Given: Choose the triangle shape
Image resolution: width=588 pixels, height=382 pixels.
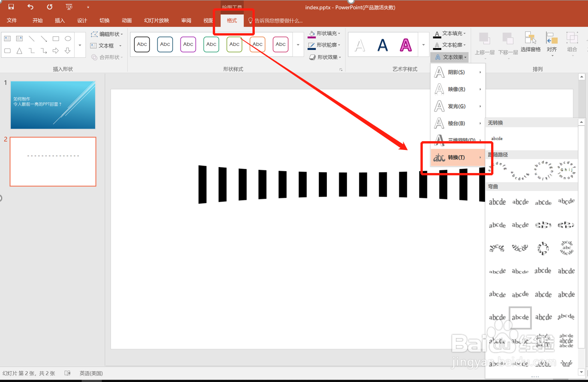Looking at the screenshot, I should pos(19,51).
